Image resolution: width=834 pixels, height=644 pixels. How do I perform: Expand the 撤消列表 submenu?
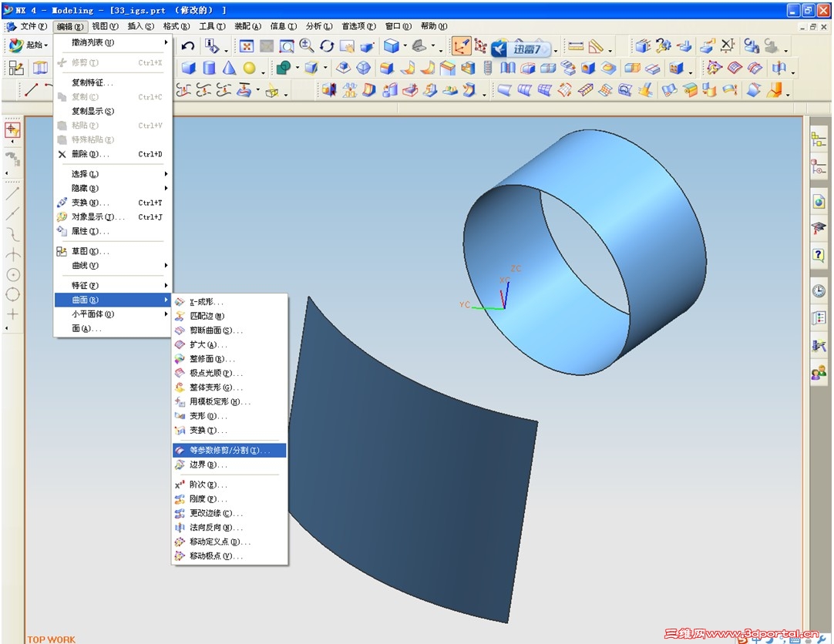(x=113, y=42)
